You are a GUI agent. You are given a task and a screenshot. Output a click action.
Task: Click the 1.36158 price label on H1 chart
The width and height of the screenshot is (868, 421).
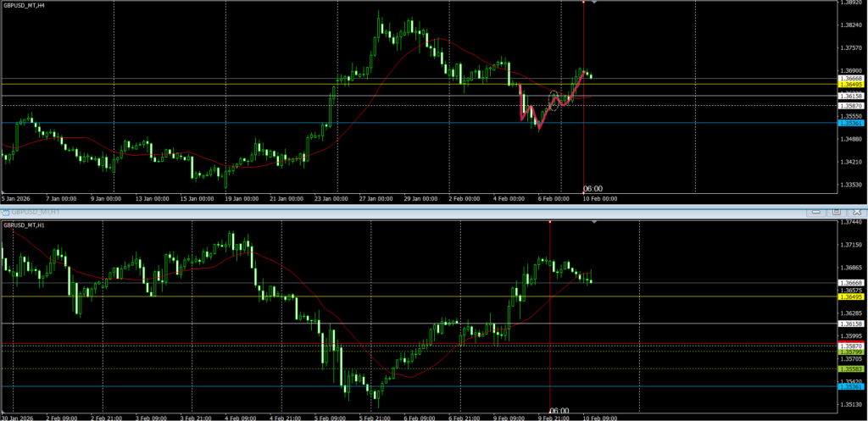click(850, 324)
